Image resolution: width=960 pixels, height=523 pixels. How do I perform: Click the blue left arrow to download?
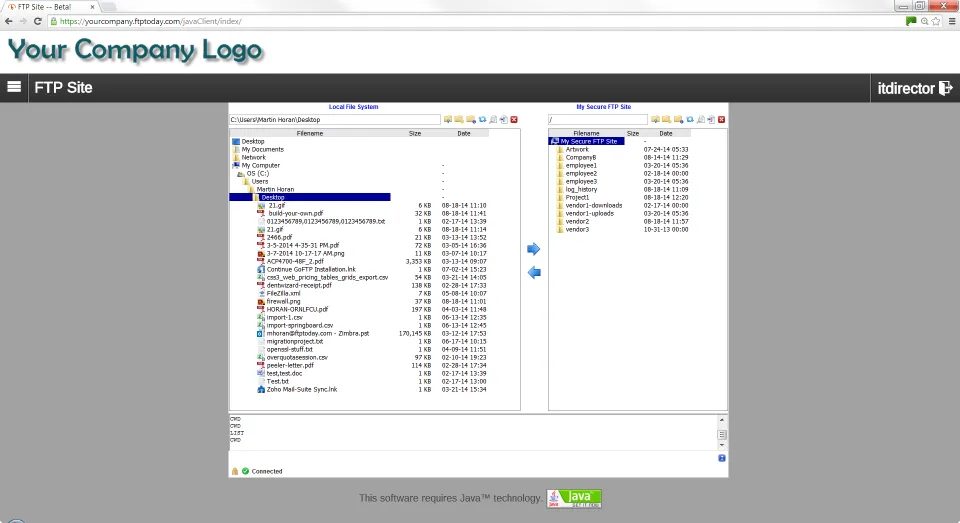tap(533, 272)
